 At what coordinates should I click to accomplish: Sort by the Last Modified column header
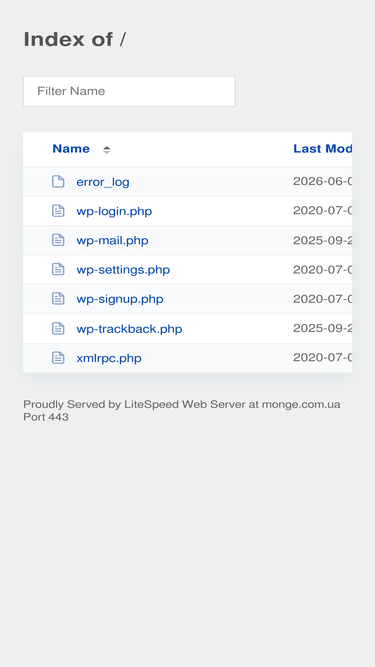323,149
